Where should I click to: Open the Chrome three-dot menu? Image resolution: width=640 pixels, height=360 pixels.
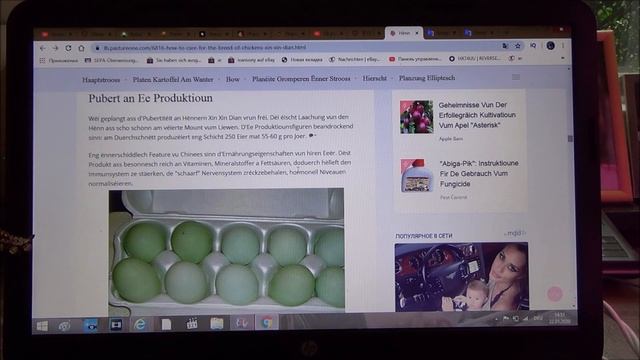pyautogui.click(x=563, y=46)
